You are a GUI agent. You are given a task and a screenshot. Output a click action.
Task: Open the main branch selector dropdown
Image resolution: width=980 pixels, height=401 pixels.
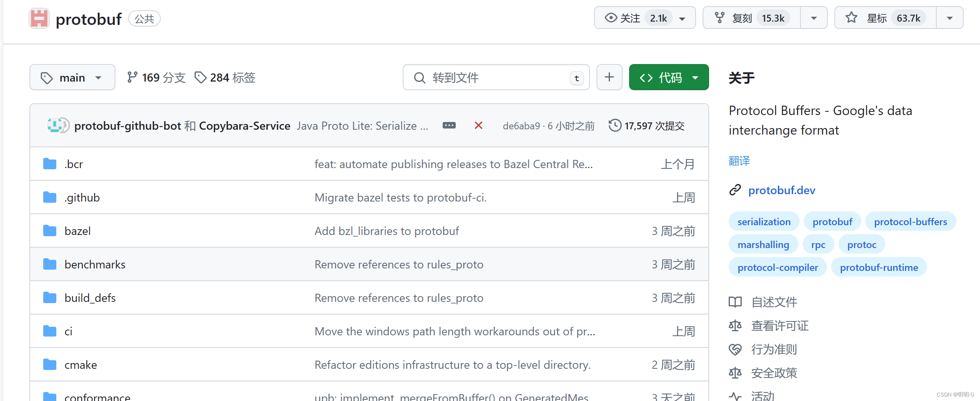tap(72, 77)
